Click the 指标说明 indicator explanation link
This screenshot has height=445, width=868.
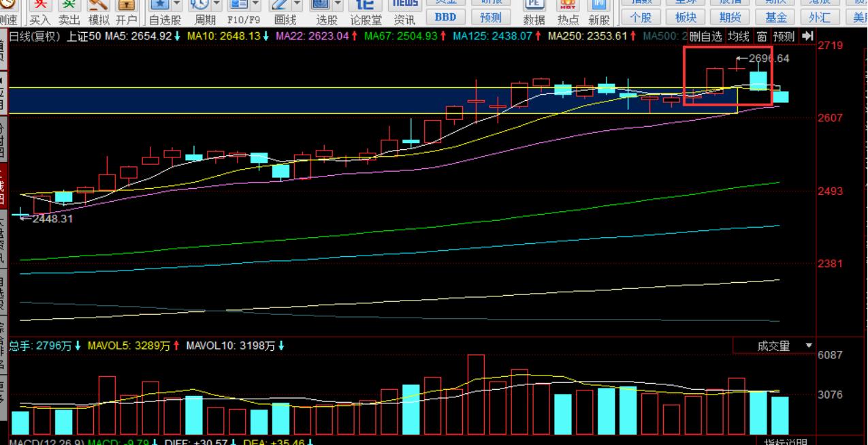coord(786,442)
